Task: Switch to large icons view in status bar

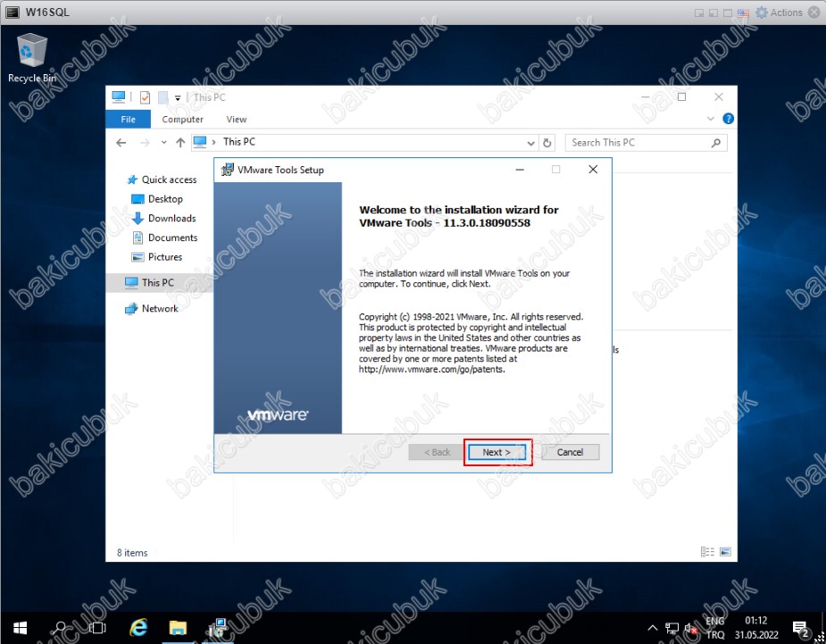Action: pos(725,552)
